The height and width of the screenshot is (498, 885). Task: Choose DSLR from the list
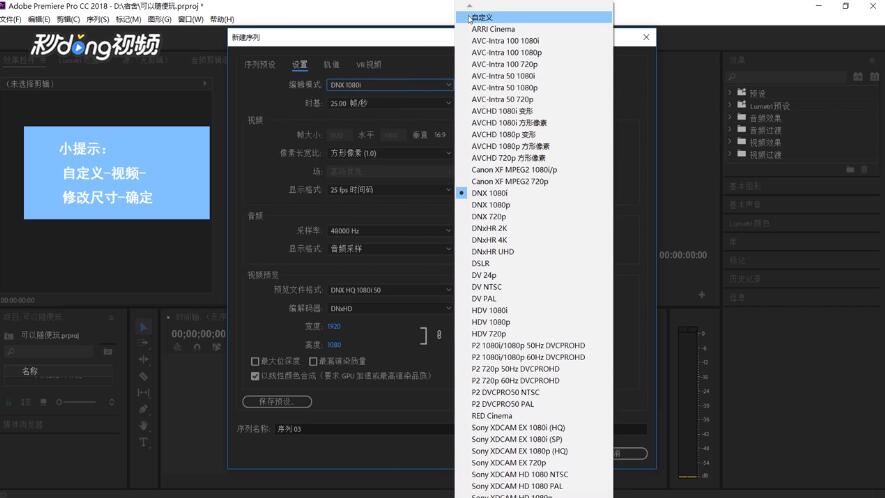point(534,263)
